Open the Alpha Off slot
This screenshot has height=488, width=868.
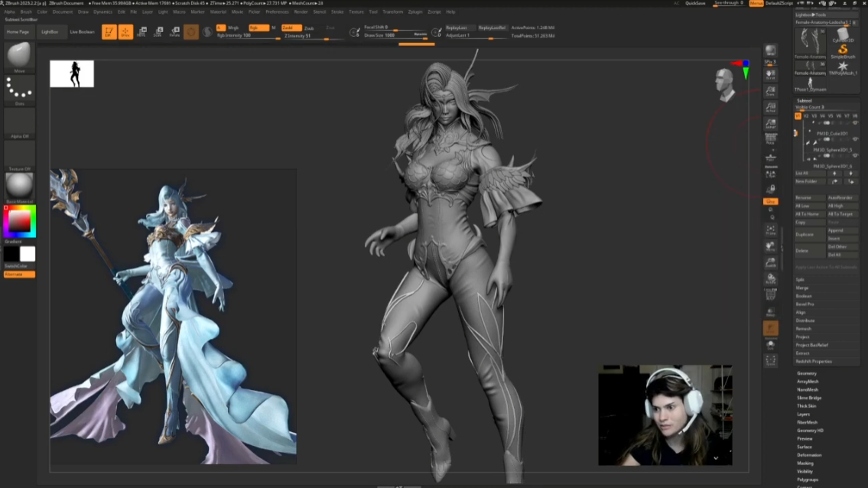[19, 123]
